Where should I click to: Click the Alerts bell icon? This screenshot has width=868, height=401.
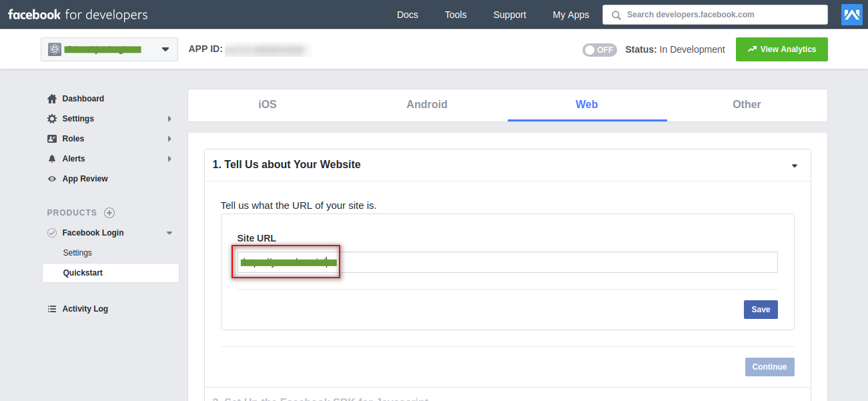(52, 159)
